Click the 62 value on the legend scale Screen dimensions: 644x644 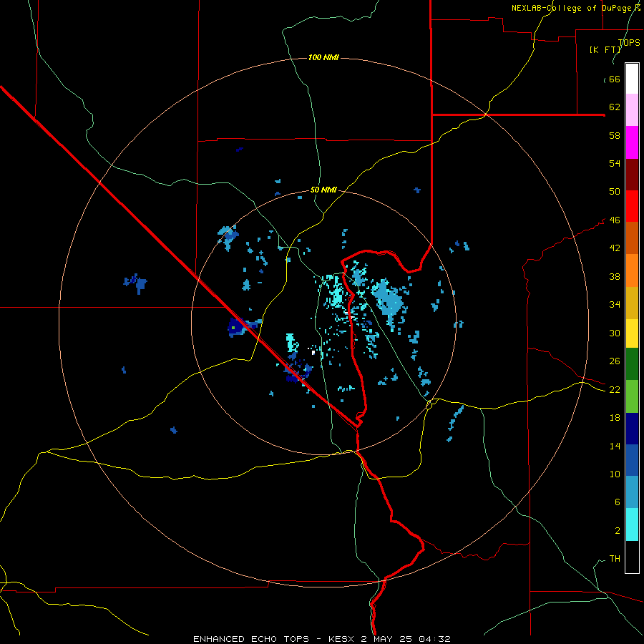(x=615, y=107)
